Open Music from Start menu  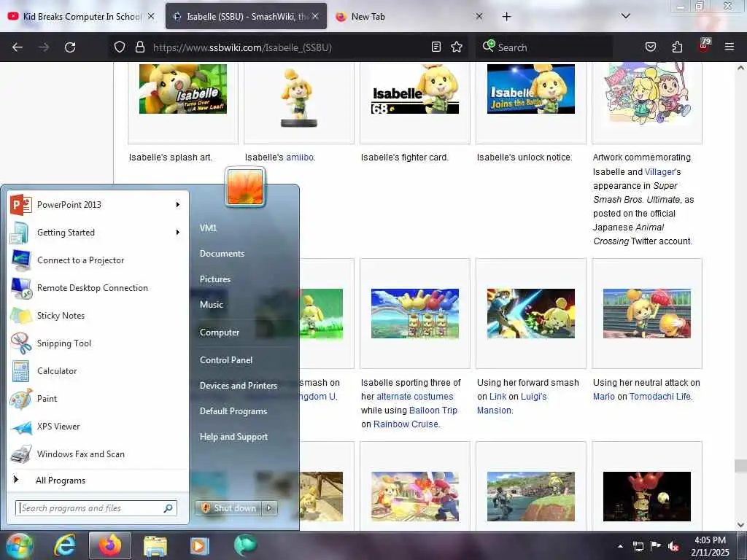click(x=211, y=305)
